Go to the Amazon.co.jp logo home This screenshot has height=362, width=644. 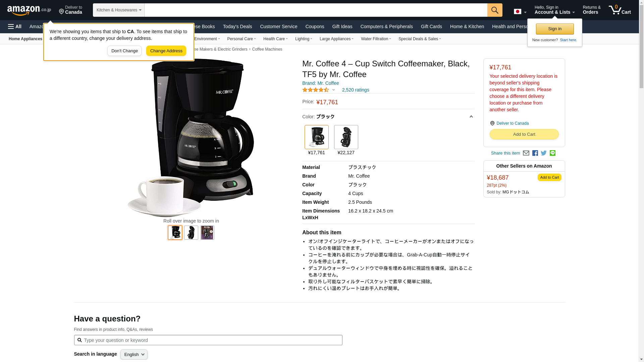(x=29, y=10)
